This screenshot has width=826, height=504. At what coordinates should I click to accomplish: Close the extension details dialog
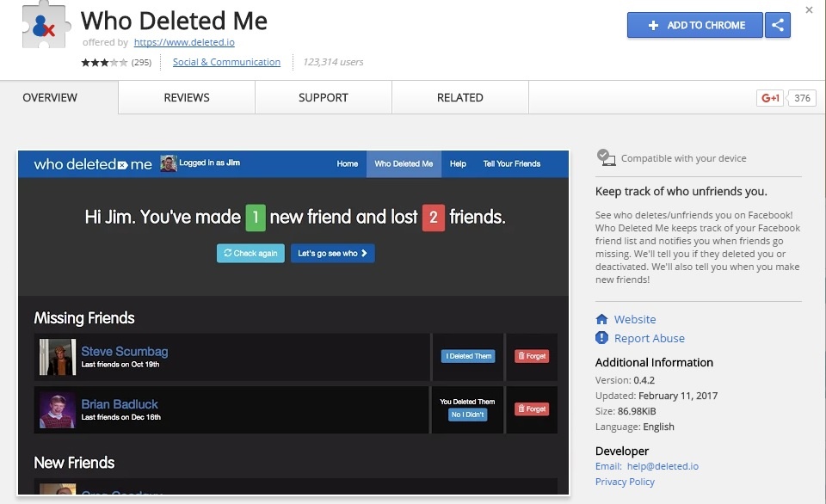point(809,9)
